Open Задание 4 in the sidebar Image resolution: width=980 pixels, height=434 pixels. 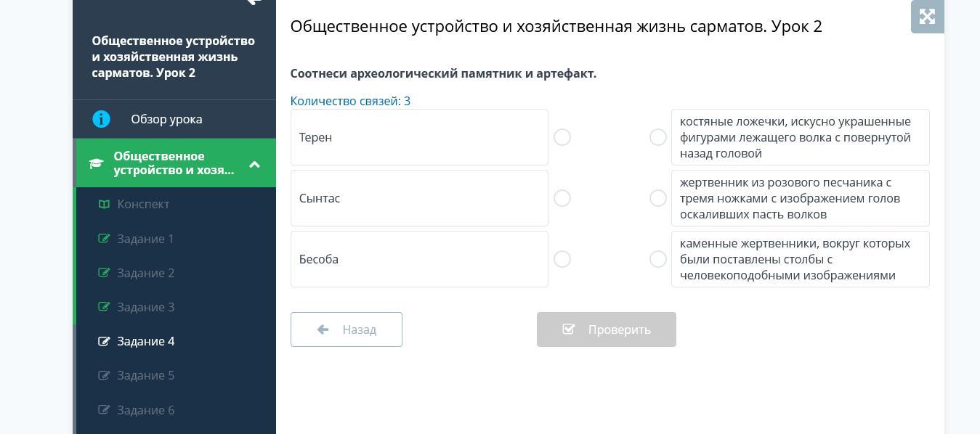click(145, 341)
